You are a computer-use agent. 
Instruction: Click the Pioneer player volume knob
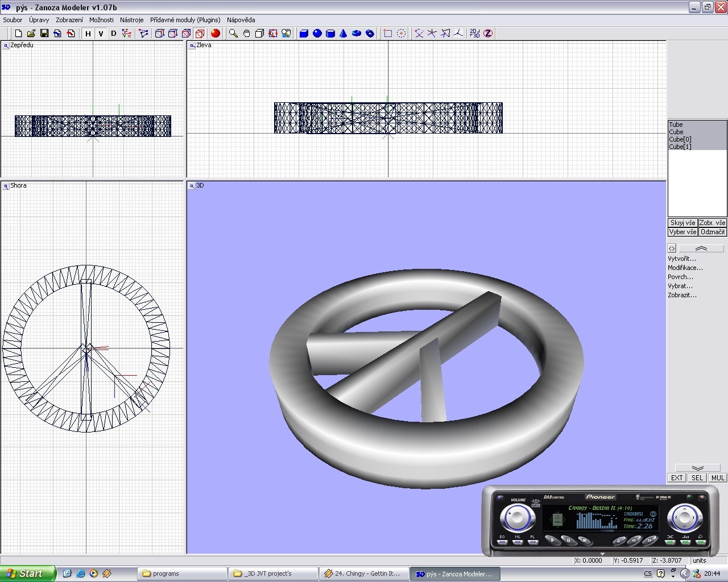pyautogui.click(x=517, y=518)
